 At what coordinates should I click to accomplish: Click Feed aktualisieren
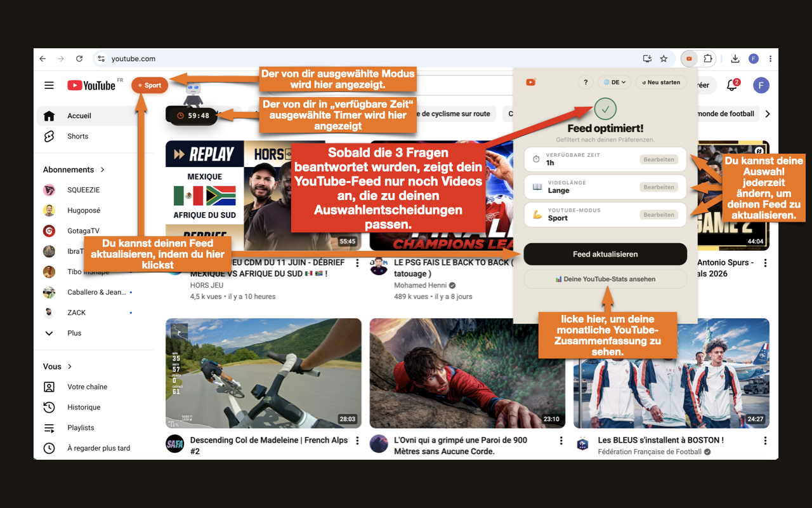coord(605,254)
